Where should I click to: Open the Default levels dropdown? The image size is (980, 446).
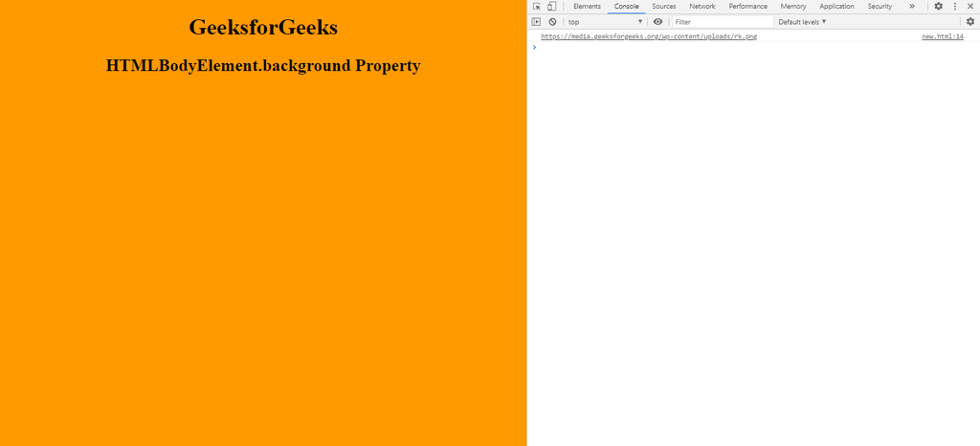point(802,22)
